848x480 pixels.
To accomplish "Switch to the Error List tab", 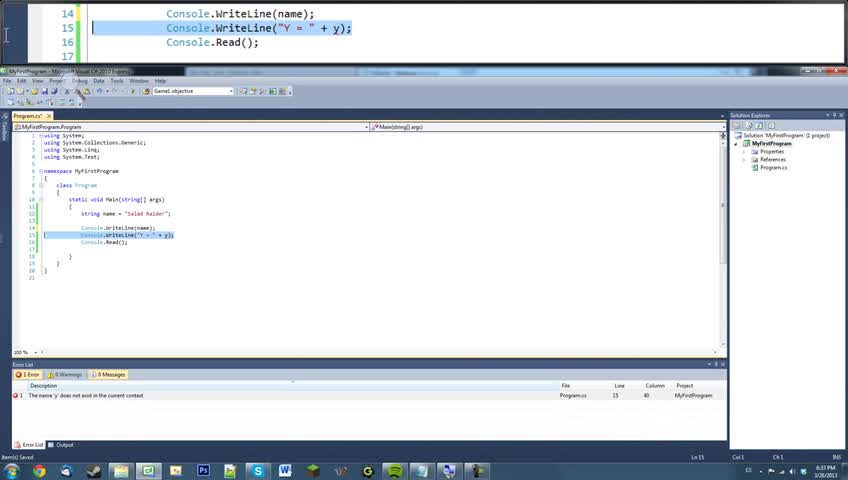I will point(29,445).
